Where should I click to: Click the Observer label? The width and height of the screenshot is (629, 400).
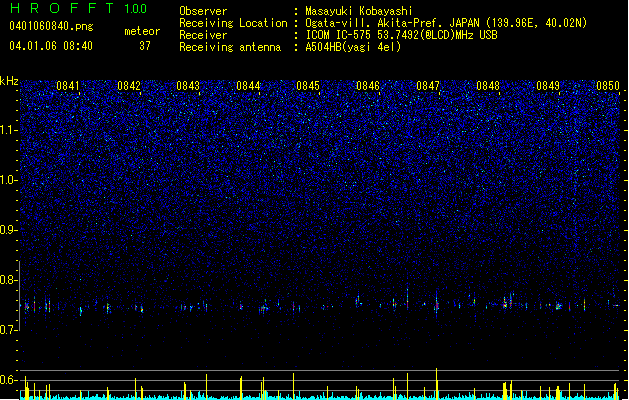(x=203, y=11)
